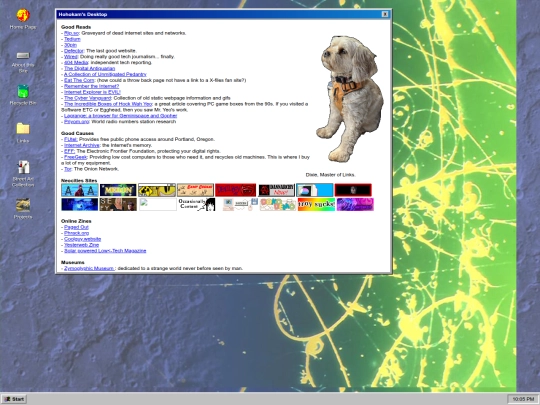Click the 'Dixie, Master of Links.' caption
This screenshot has height=405, width=540.
coord(330,175)
